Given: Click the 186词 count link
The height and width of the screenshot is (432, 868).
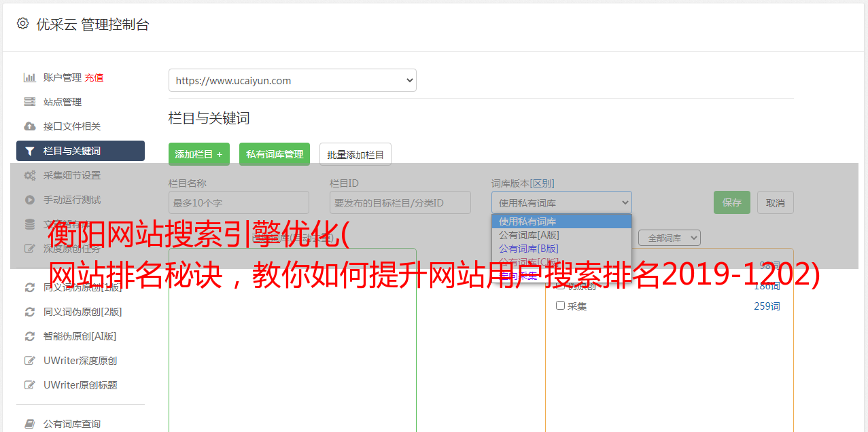Looking at the screenshot, I should tap(767, 287).
